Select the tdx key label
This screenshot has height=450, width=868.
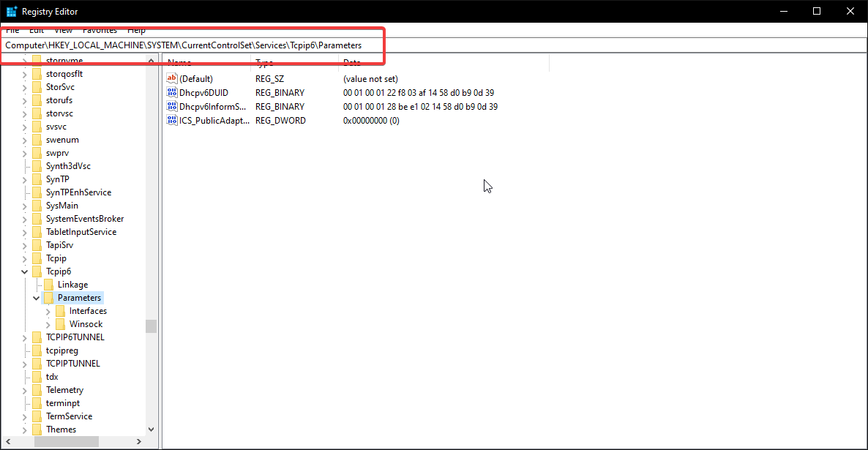52,377
